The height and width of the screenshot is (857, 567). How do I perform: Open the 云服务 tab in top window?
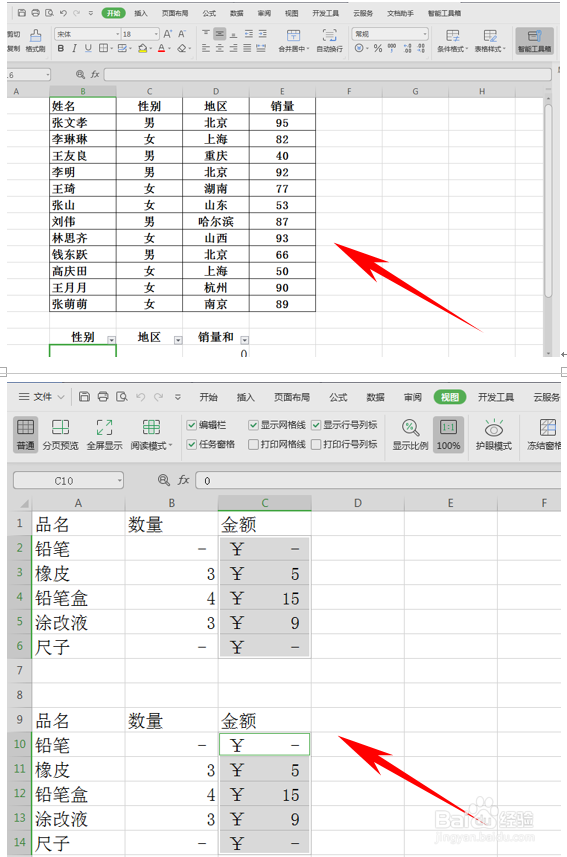point(363,13)
